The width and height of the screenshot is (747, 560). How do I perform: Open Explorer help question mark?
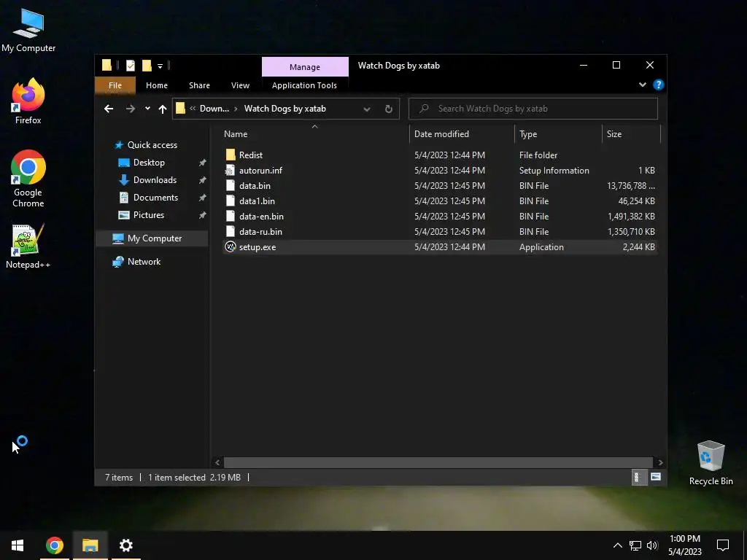tap(659, 85)
